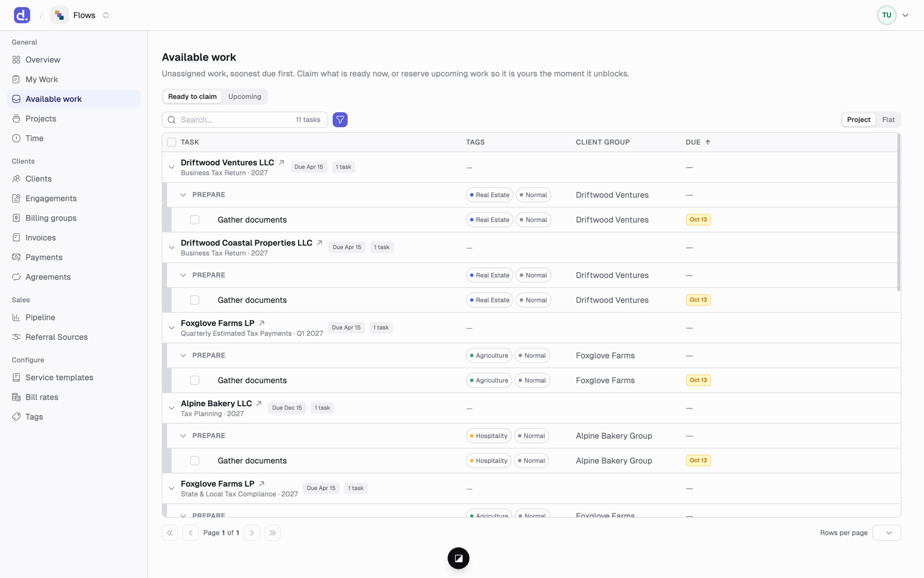This screenshot has height=578, width=924.
Task: Click the table vertical scrollbar
Action: [899, 213]
